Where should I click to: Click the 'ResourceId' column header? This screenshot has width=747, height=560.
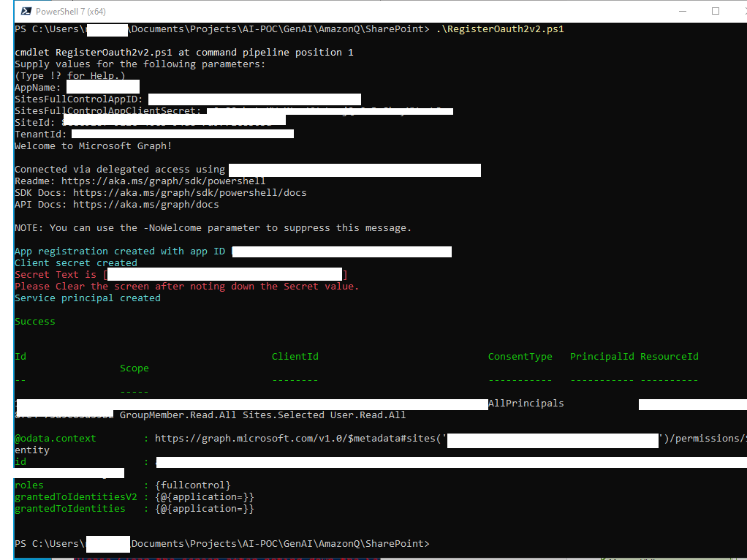click(670, 357)
